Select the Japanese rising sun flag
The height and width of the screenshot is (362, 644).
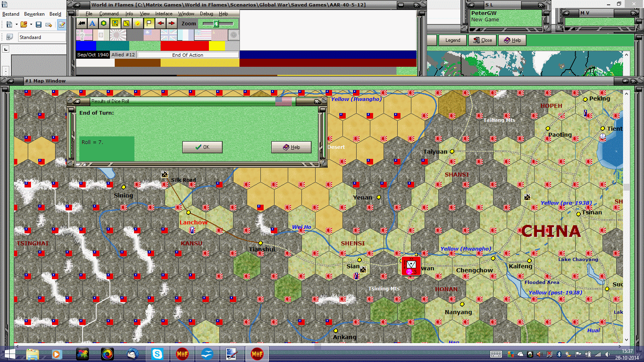tap(118, 35)
